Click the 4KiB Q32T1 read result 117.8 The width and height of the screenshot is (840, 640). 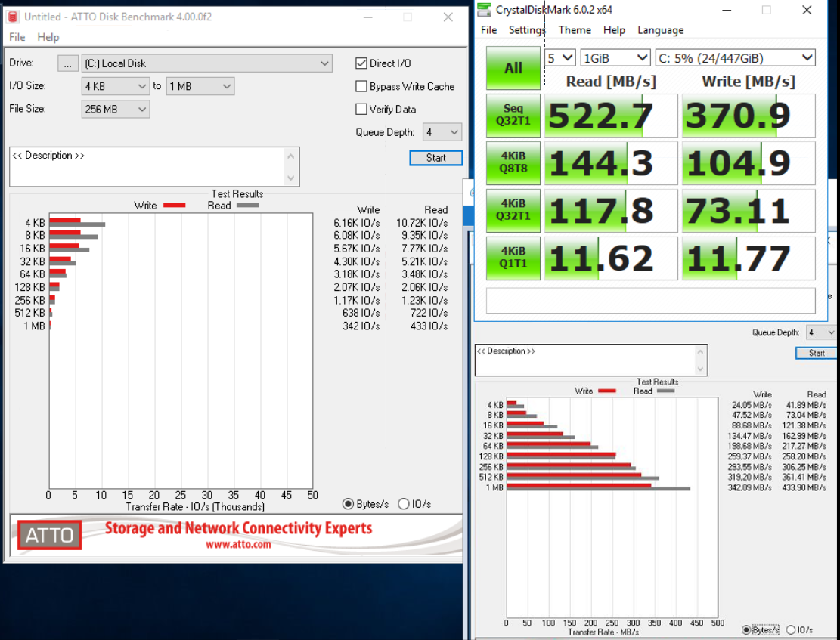611,211
